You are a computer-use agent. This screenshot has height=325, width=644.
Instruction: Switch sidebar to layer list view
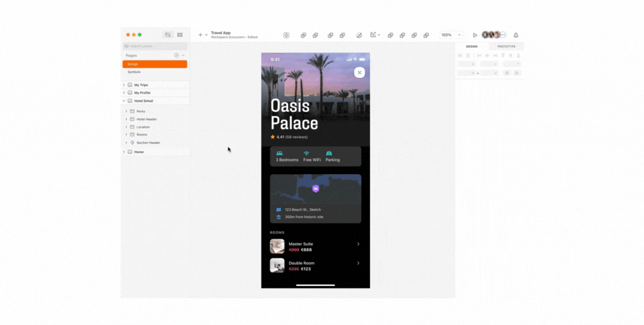(168, 35)
